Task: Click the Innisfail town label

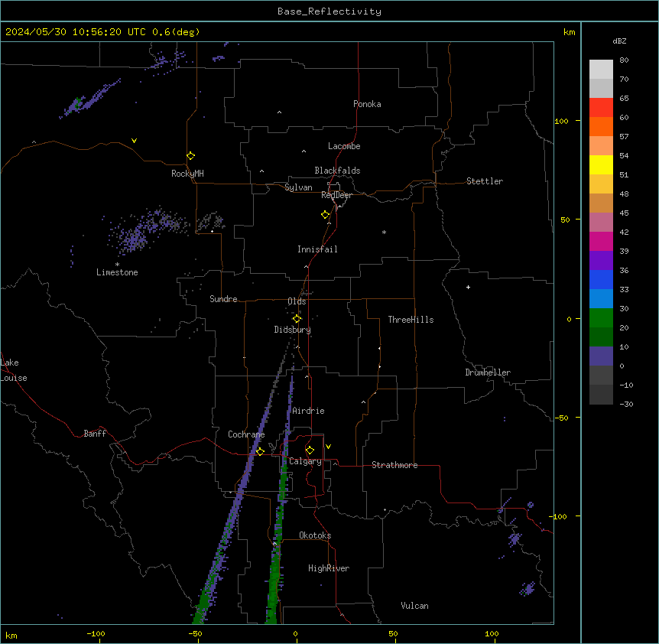Action: (317, 249)
